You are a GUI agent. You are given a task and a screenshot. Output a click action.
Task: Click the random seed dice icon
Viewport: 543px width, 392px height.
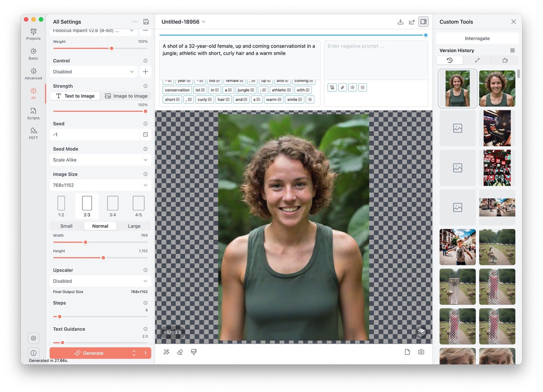click(x=145, y=134)
